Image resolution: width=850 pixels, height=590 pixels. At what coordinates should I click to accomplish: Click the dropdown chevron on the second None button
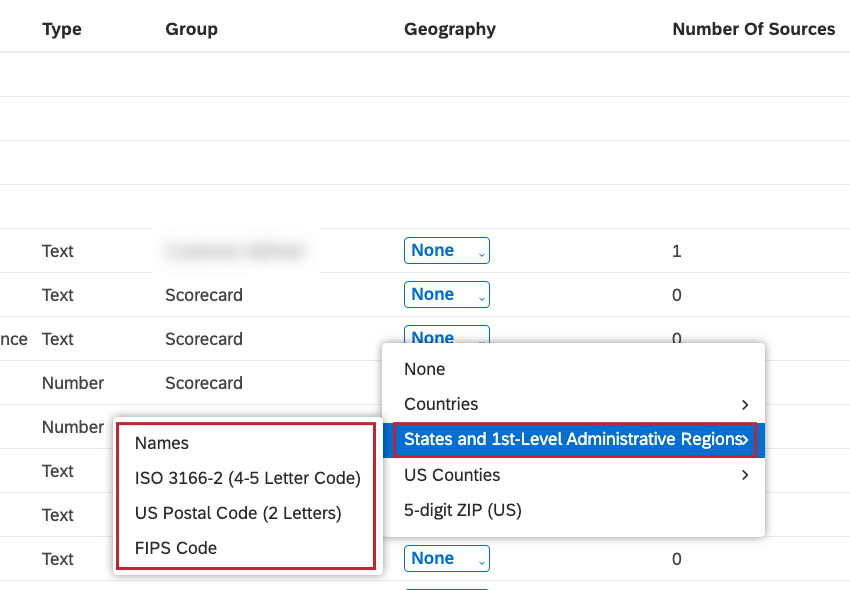[x=479, y=296]
